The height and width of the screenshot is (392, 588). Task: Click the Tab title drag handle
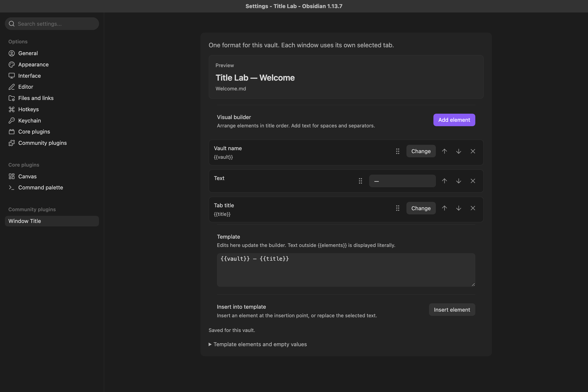[397, 208]
